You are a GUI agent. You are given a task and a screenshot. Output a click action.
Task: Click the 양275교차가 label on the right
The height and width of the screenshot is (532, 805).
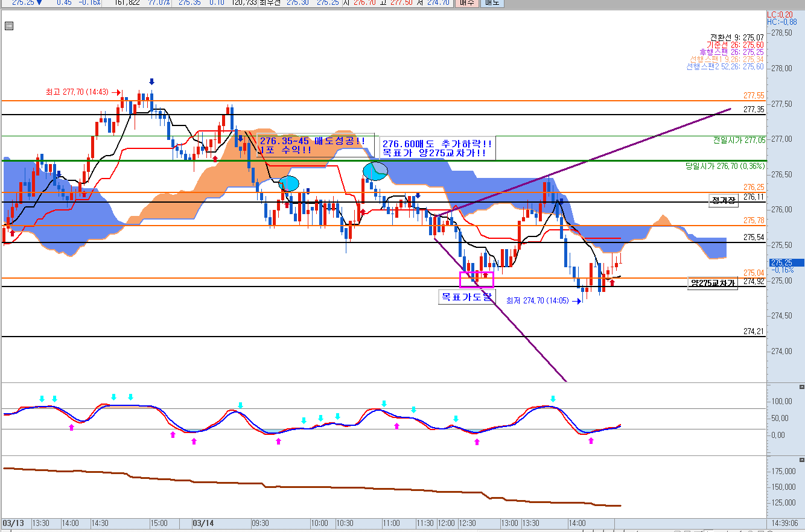[x=713, y=283]
